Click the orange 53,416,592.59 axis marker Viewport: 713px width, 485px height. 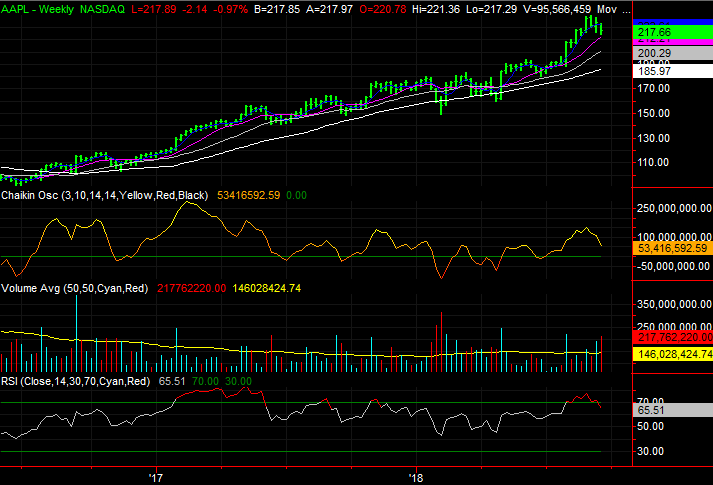point(673,248)
